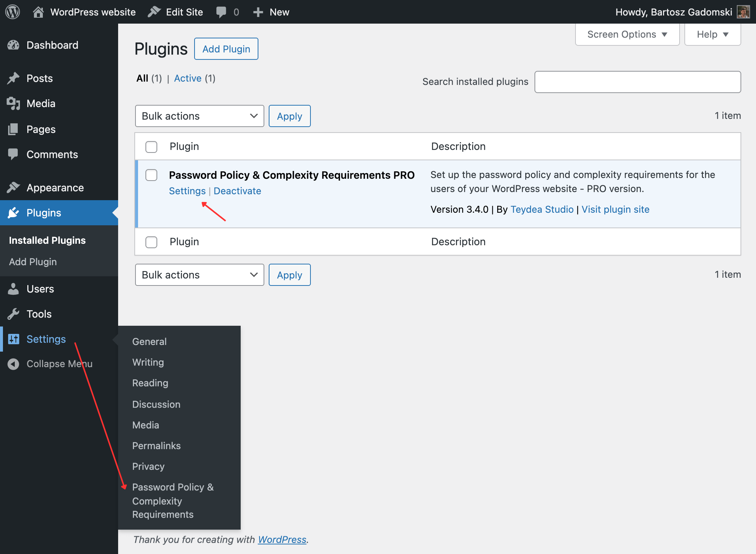Click the Plugins plug icon
756x554 pixels.
(x=14, y=213)
